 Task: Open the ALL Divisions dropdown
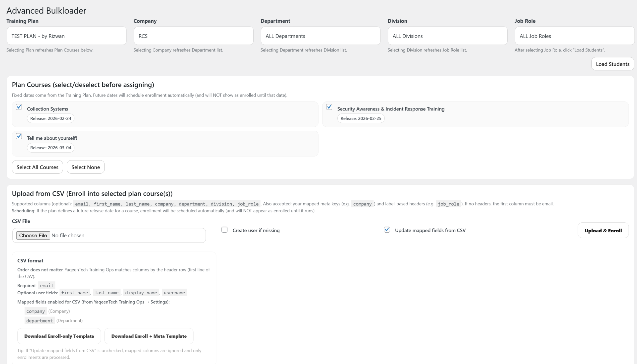click(x=447, y=36)
